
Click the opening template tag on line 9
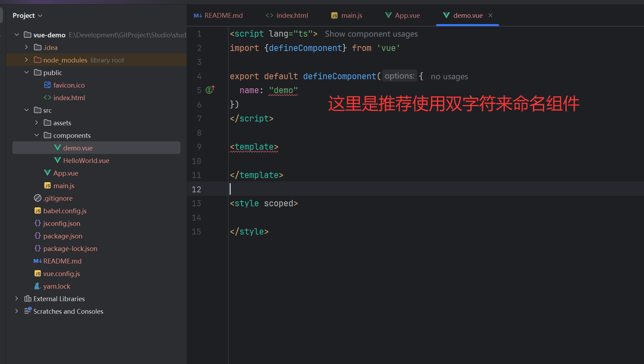254,147
